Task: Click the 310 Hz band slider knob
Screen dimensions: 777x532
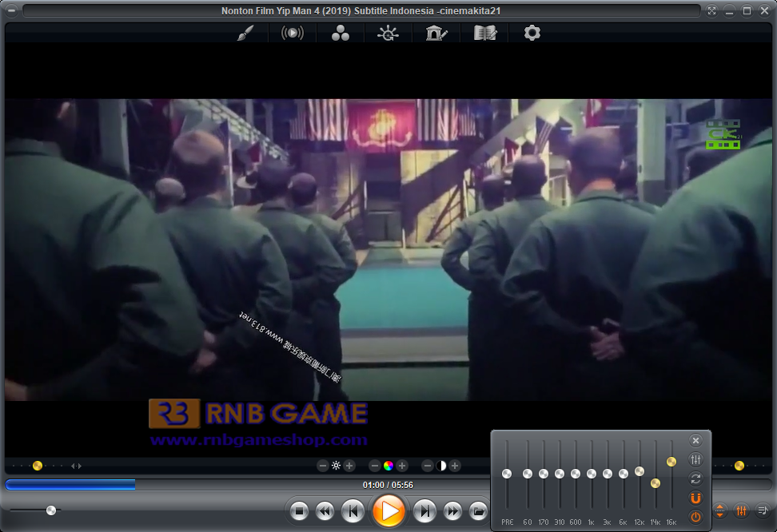Action: 560,474
